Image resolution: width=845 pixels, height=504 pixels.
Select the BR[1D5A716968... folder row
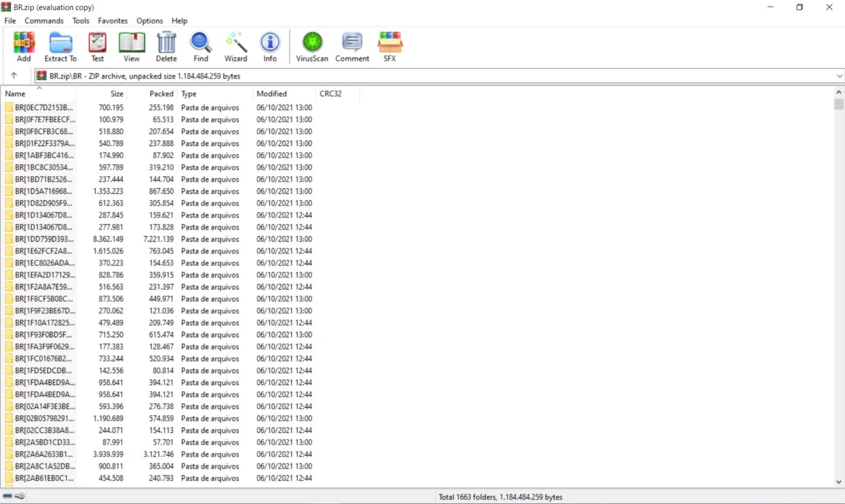tap(158, 191)
